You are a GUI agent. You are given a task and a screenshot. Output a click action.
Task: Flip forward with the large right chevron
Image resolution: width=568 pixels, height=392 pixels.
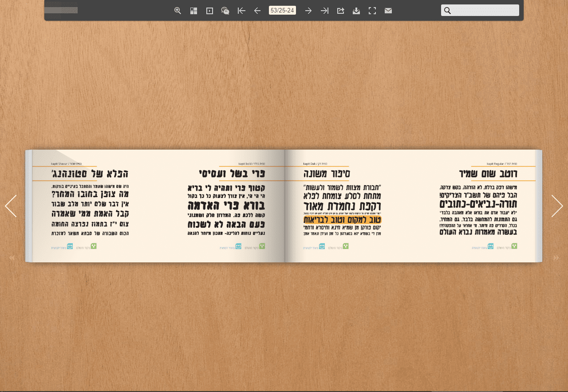coord(557,206)
